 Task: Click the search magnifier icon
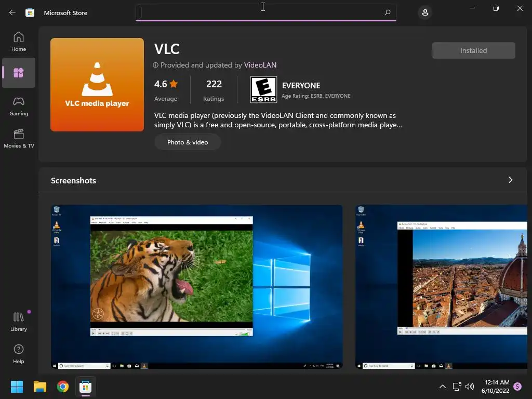388,12
